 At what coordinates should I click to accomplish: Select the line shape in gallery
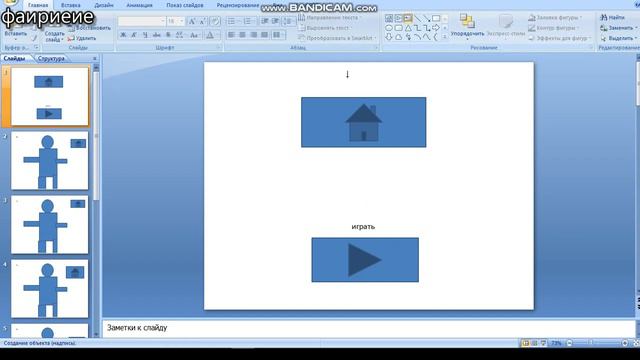pyautogui.click(x=417, y=18)
